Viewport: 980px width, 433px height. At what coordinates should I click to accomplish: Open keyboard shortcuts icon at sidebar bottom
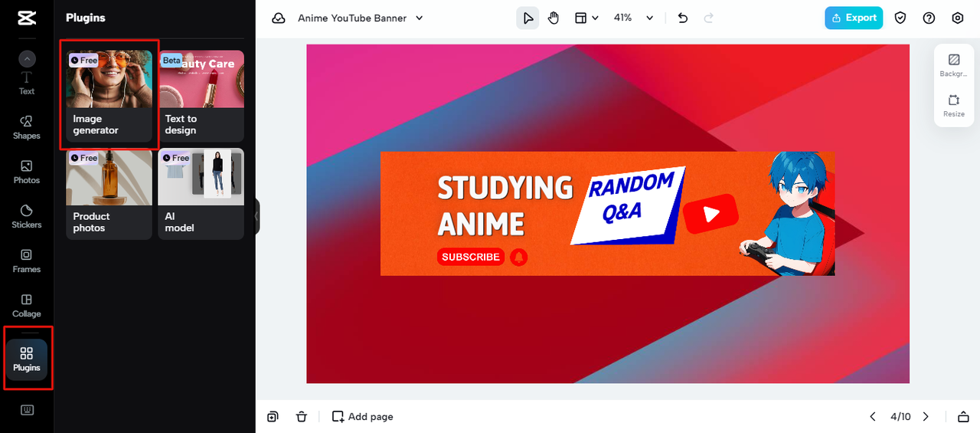tap(27, 410)
